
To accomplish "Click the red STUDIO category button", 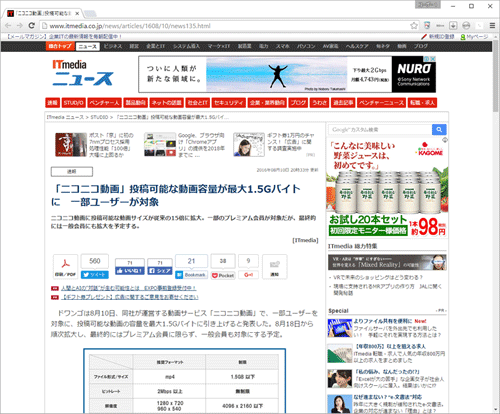I will coord(74,103).
